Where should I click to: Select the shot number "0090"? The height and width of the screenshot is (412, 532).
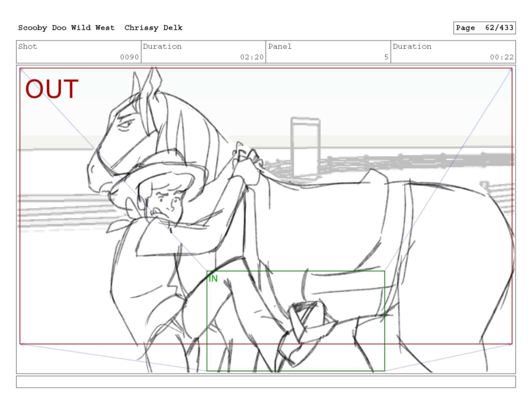[x=129, y=57]
